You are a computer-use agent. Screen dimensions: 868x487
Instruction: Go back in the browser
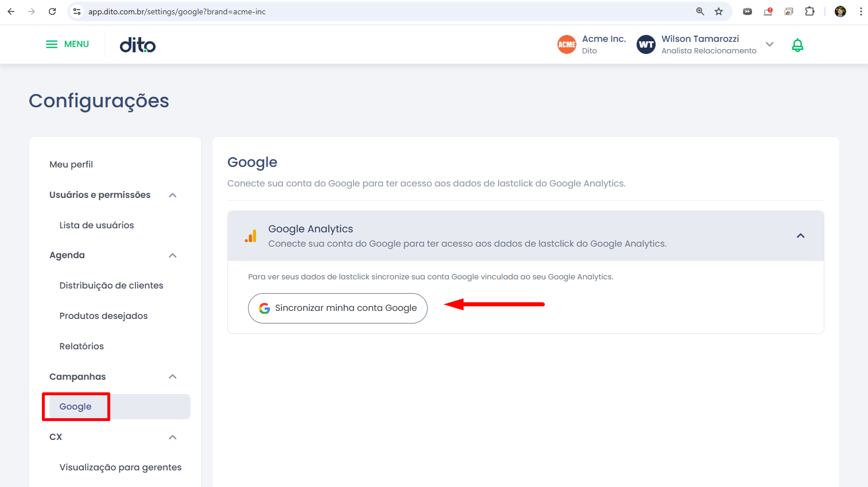click(11, 11)
